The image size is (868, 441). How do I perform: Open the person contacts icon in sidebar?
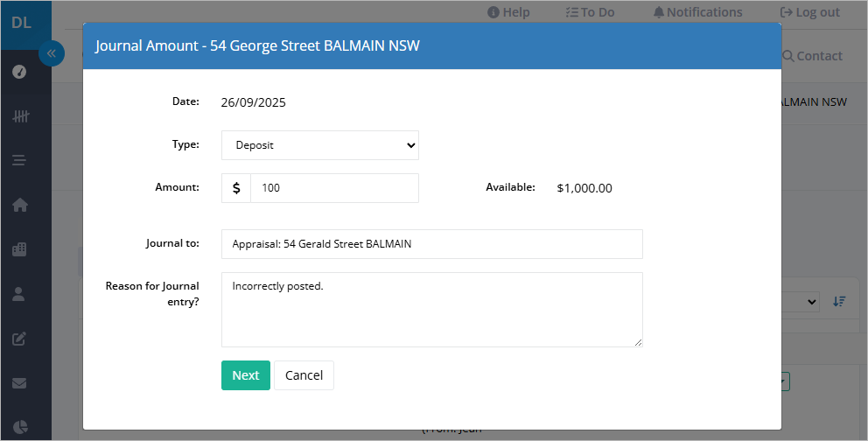pos(19,294)
